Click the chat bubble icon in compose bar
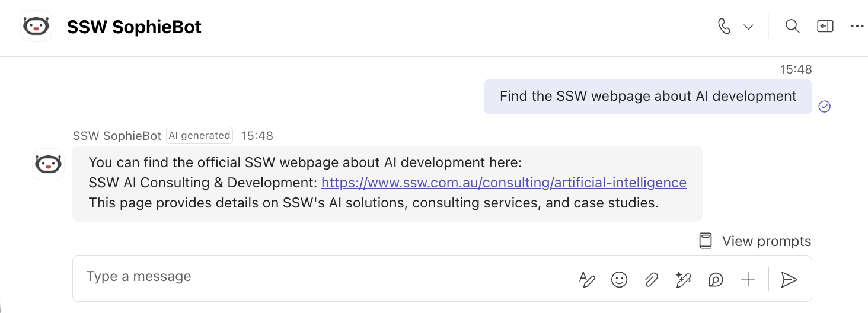 coord(716,279)
